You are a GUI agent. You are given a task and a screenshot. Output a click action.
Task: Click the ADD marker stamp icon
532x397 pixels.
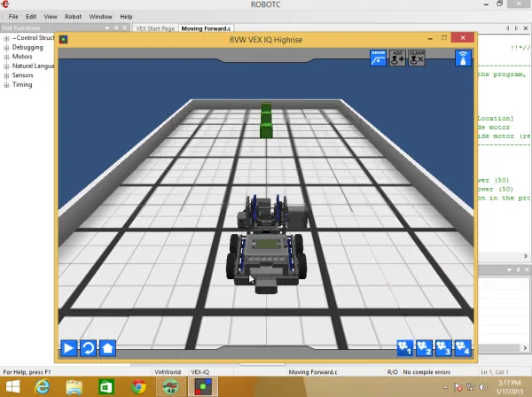(x=399, y=58)
